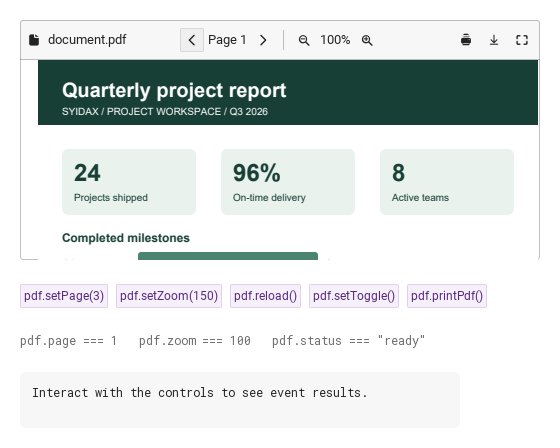Click the 100% zoom level text
The height and width of the screenshot is (448, 560).
(x=335, y=40)
